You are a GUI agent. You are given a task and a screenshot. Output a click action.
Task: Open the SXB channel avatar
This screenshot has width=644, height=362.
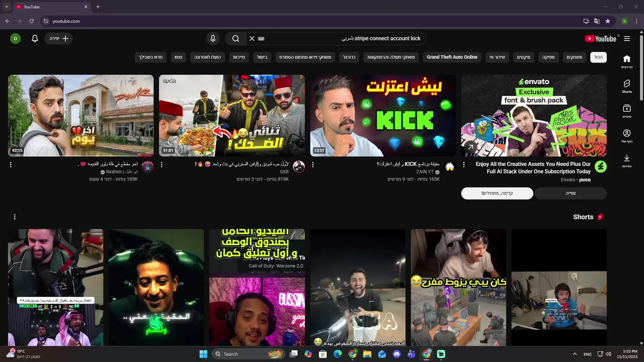pyautogui.click(x=299, y=167)
